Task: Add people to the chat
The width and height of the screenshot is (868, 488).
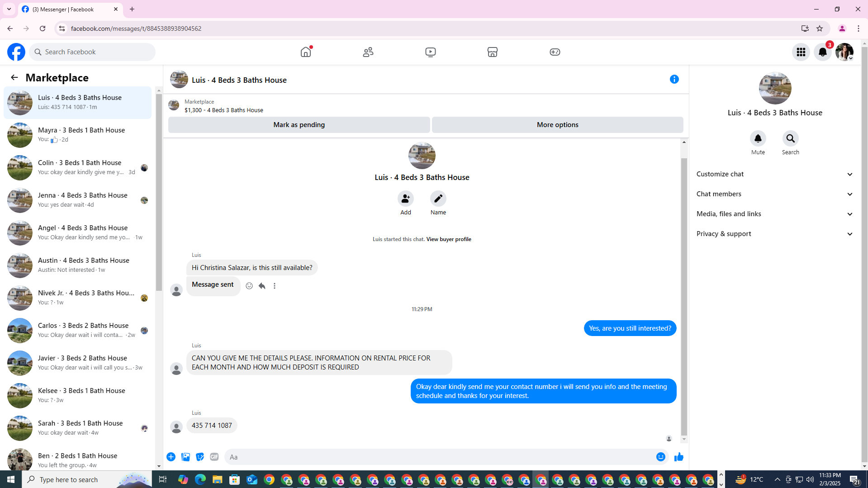Action: [x=406, y=199]
